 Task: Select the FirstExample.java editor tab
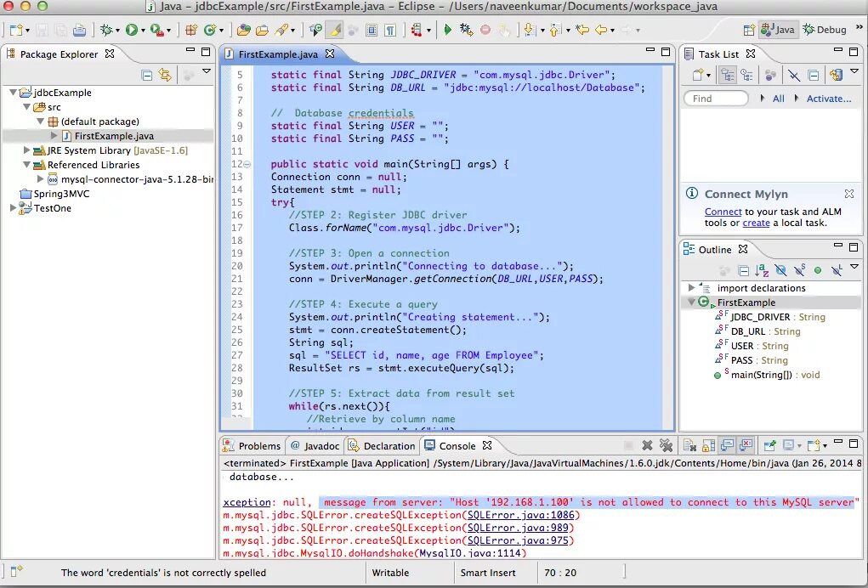pos(279,54)
